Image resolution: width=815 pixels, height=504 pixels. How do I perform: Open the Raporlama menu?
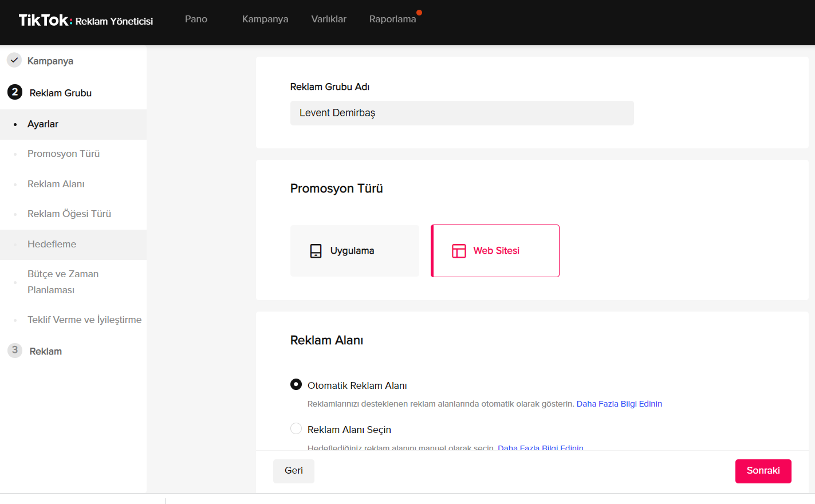[392, 19]
